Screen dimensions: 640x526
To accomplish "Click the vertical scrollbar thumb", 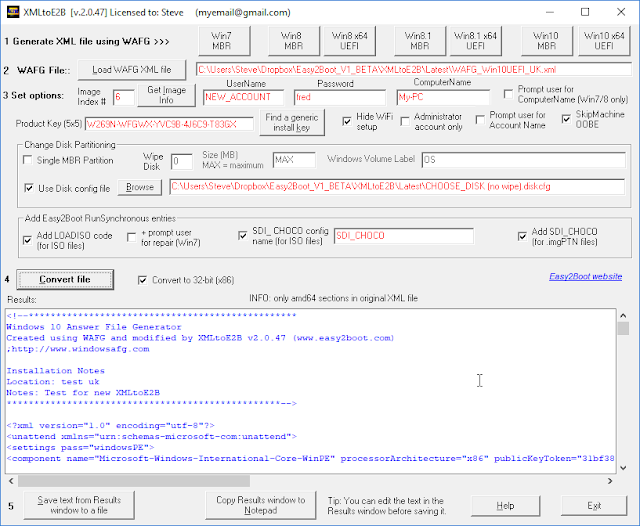I will click(x=623, y=328).
